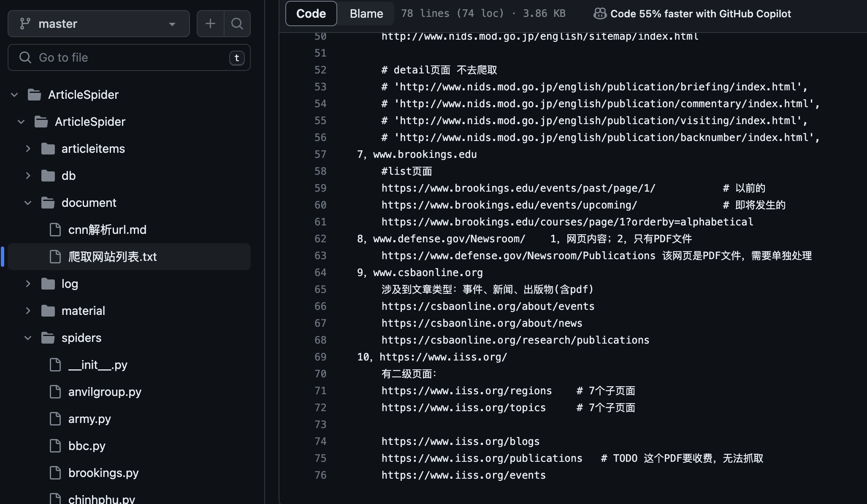Click the add file plus icon
Screen dimensions: 867x504
210,24
